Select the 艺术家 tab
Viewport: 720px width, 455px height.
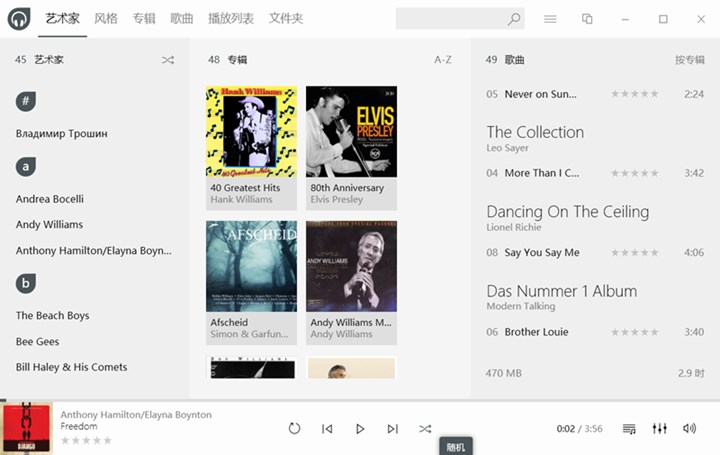(x=62, y=18)
